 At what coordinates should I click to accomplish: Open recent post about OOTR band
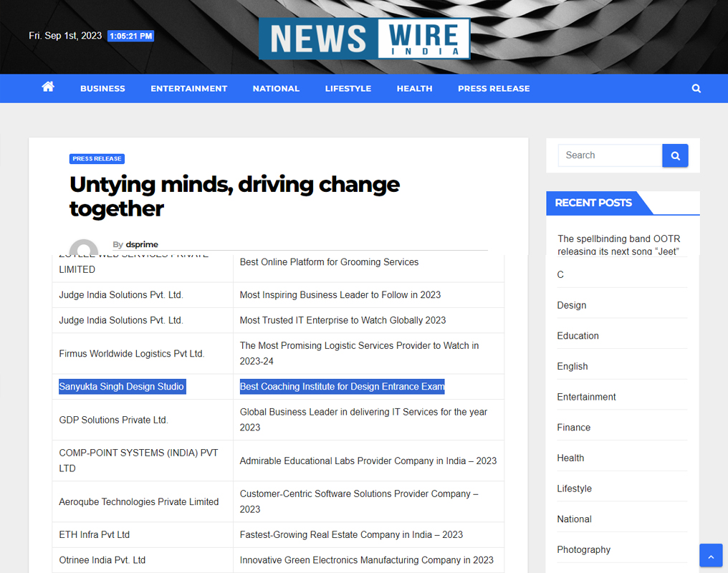618,245
